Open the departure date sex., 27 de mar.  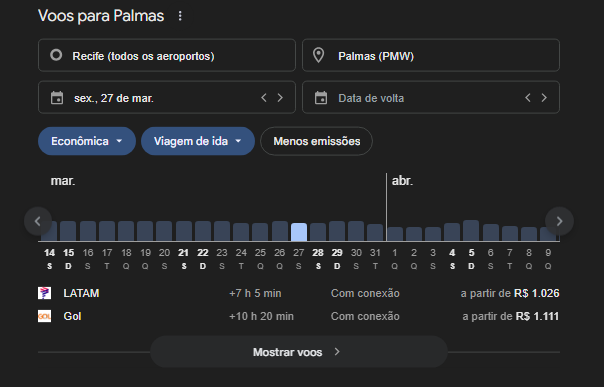pyautogui.click(x=167, y=97)
